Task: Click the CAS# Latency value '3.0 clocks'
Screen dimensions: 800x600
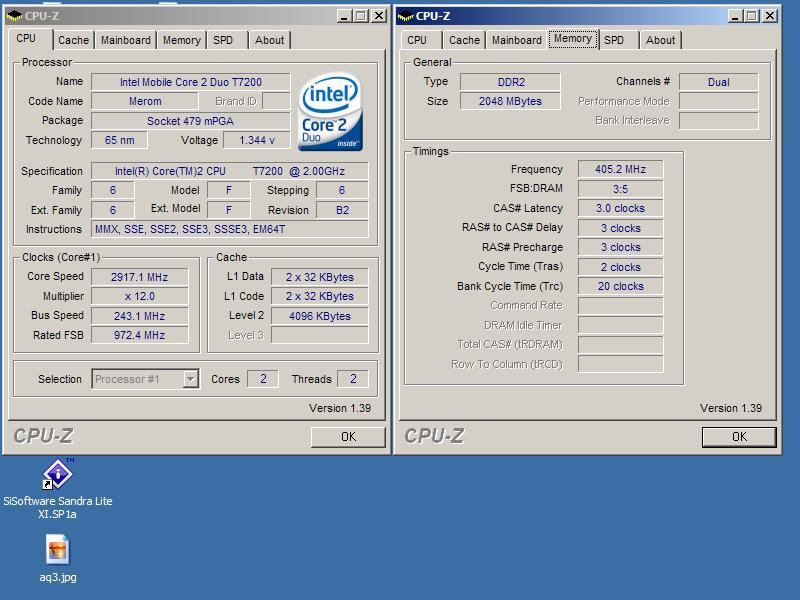Action: [620, 208]
